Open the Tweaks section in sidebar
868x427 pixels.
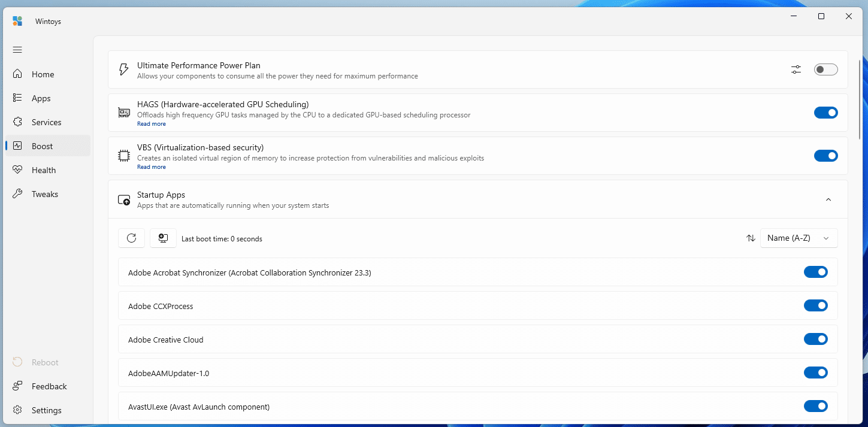point(44,194)
